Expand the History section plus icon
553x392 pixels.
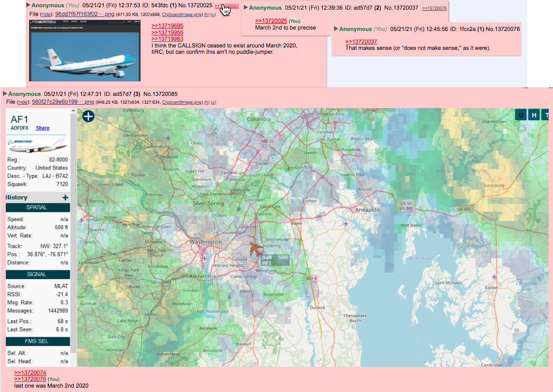click(65, 198)
